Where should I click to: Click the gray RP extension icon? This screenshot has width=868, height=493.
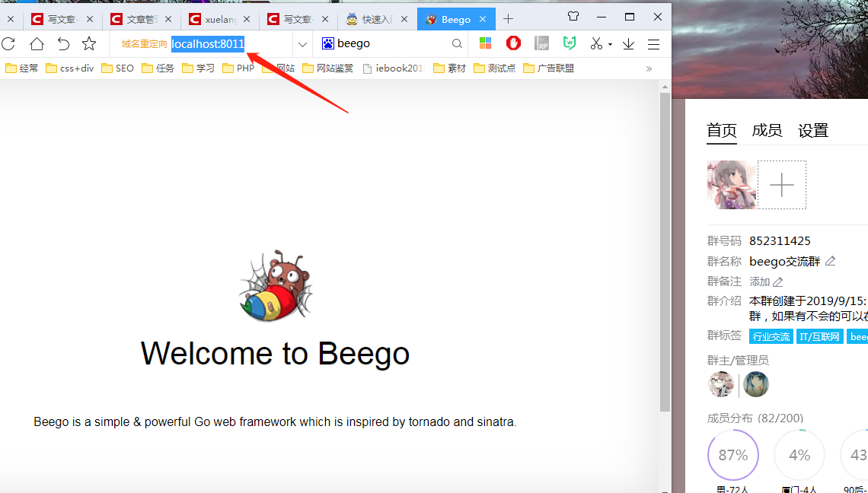[x=541, y=43]
